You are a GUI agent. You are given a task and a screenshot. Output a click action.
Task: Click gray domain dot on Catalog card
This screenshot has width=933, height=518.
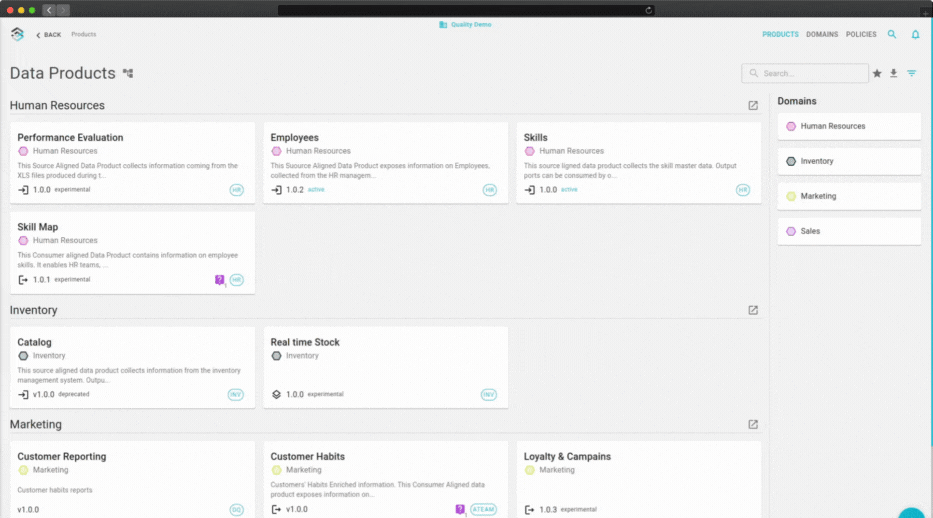tap(23, 356)
